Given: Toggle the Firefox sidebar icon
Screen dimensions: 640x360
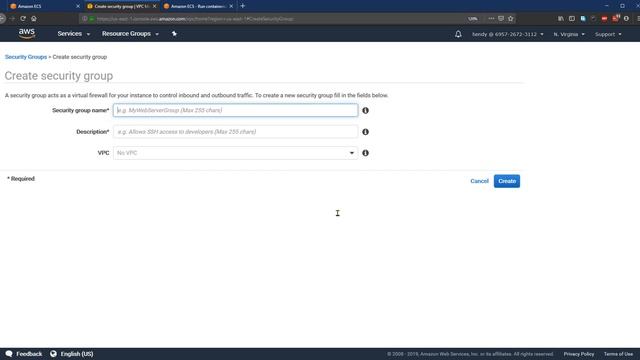Looking at the screenshot, I should [x=572, y=18].
